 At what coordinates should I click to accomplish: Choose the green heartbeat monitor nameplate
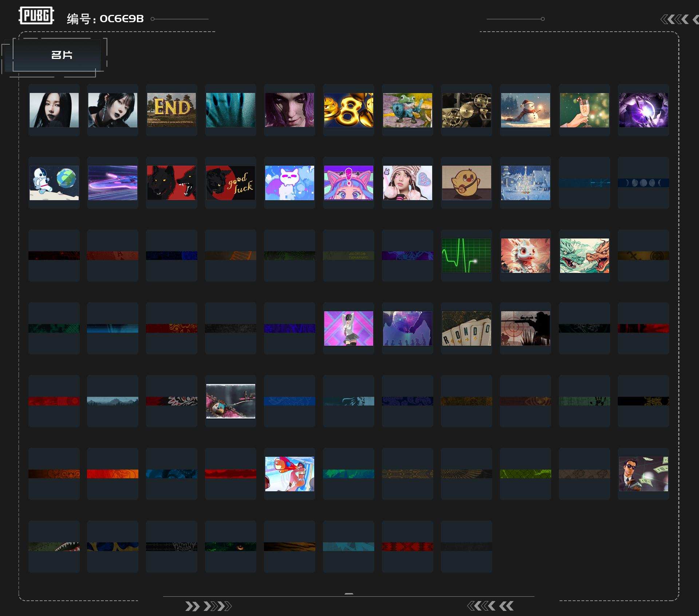click(466, 255)
